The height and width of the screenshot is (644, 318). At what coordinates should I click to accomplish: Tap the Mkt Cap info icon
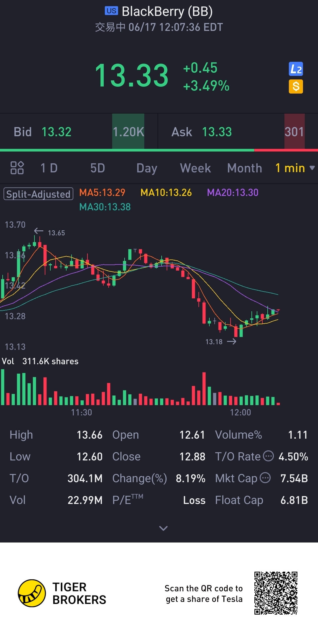(265, 478)
